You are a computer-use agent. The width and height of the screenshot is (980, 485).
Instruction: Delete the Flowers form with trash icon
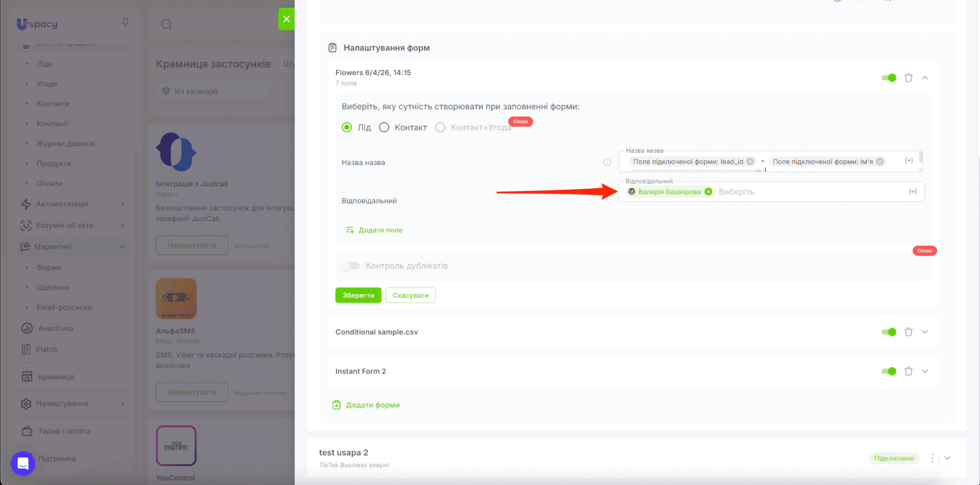909,78
